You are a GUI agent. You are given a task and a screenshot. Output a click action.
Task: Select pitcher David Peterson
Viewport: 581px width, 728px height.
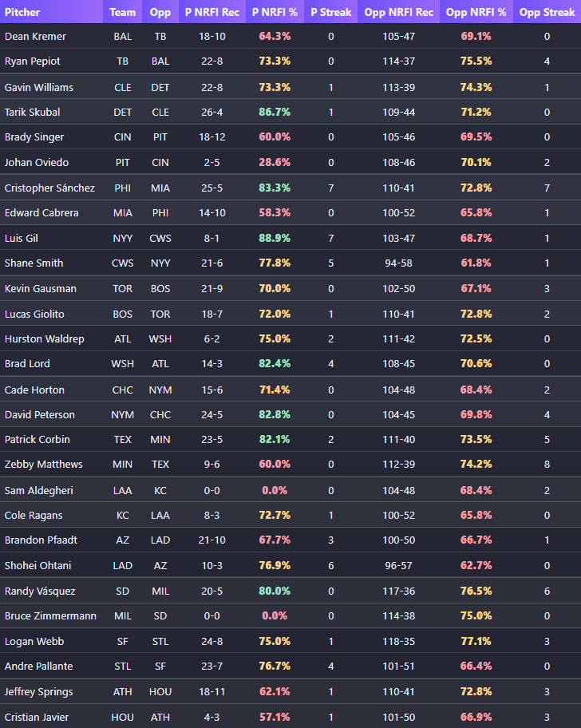coord(39,414)
